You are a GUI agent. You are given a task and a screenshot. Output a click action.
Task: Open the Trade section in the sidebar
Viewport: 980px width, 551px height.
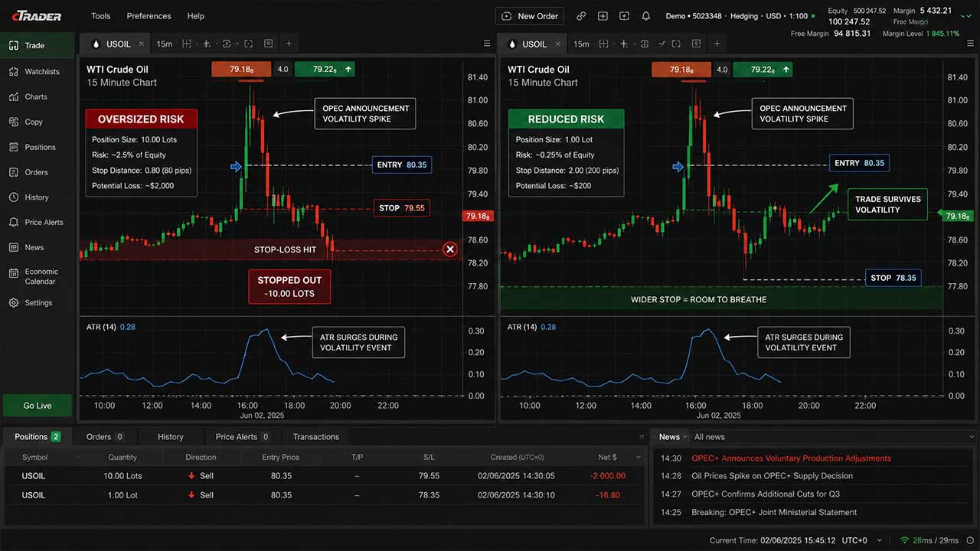[x=38, y=45]
